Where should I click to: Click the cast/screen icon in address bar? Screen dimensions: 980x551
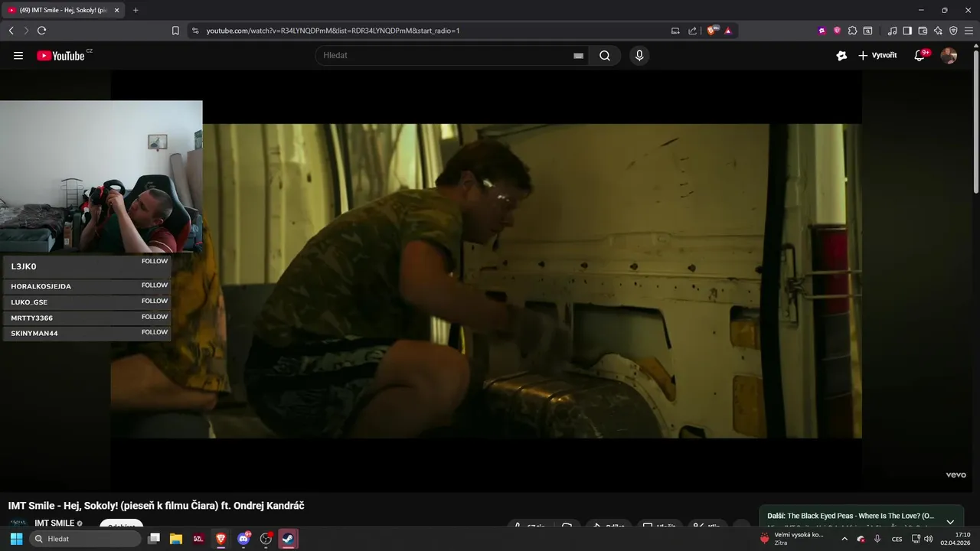click(675, 31)
